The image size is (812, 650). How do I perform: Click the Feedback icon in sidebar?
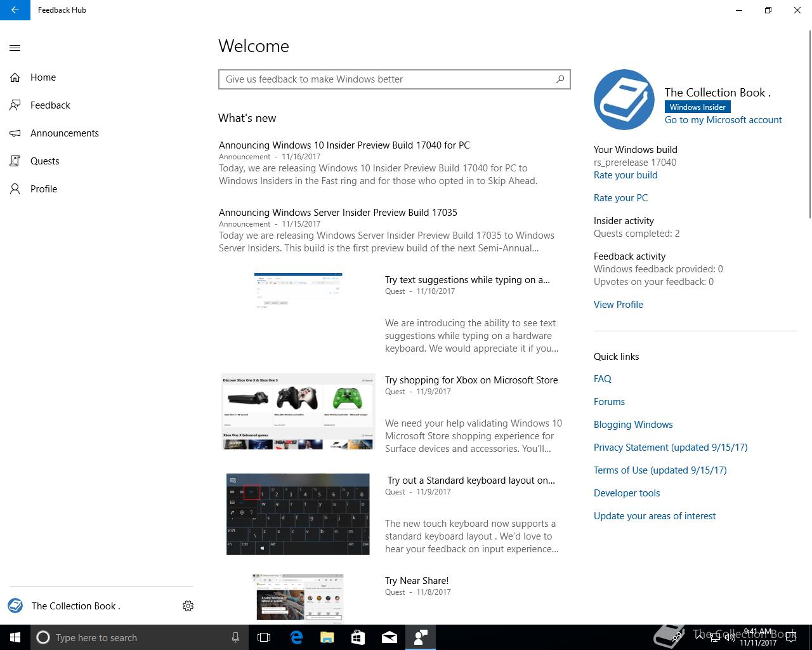point(15,105)
